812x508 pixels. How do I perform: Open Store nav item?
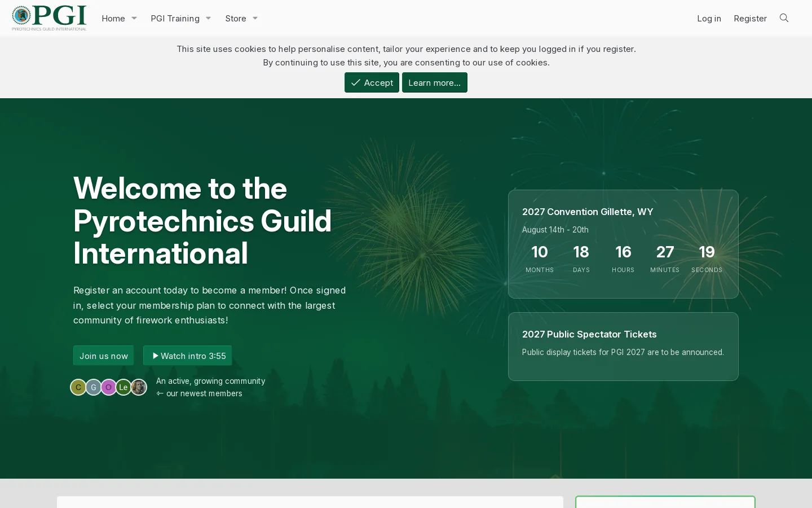pyautogui.click(x=236, y=18)
